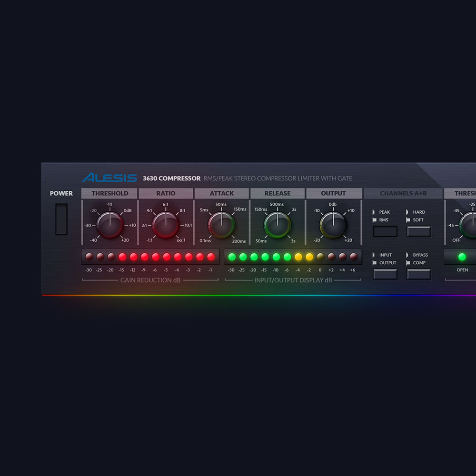Click the Threshold section header label
The width and height of the screenshot is (476, 476).
pyautogui.click(x=109, y=193)
